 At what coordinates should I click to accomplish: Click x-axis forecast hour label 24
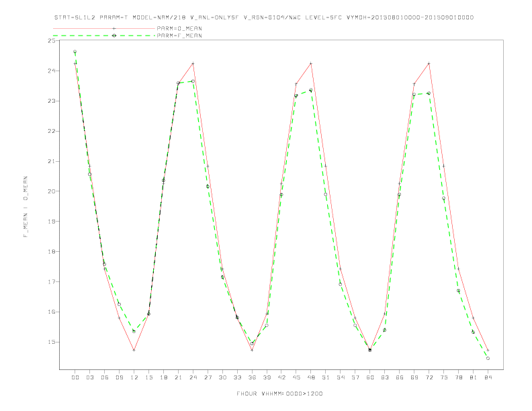pyautogui.click(x=193, y=377)
